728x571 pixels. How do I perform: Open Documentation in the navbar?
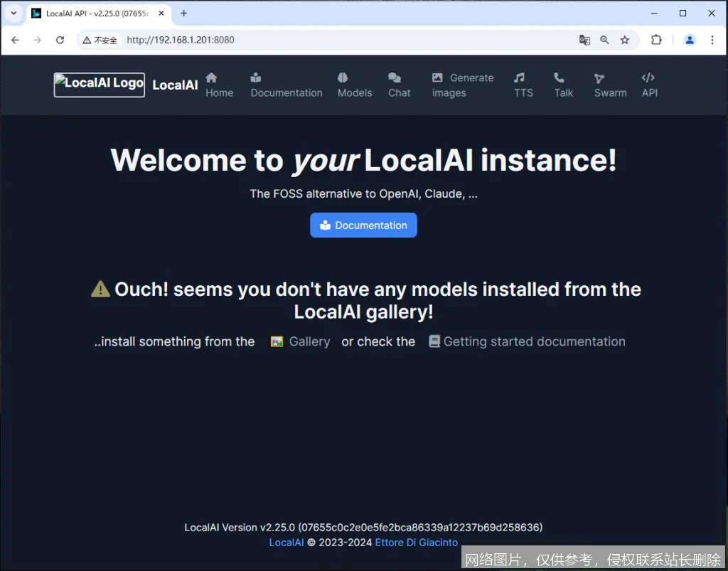287,85
